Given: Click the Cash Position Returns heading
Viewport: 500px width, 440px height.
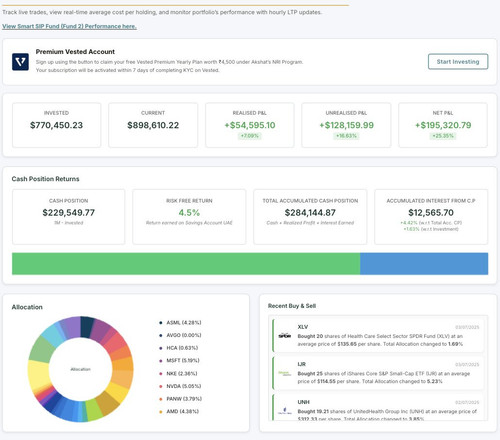Looking at the screenshot, I should click(45, 179).
